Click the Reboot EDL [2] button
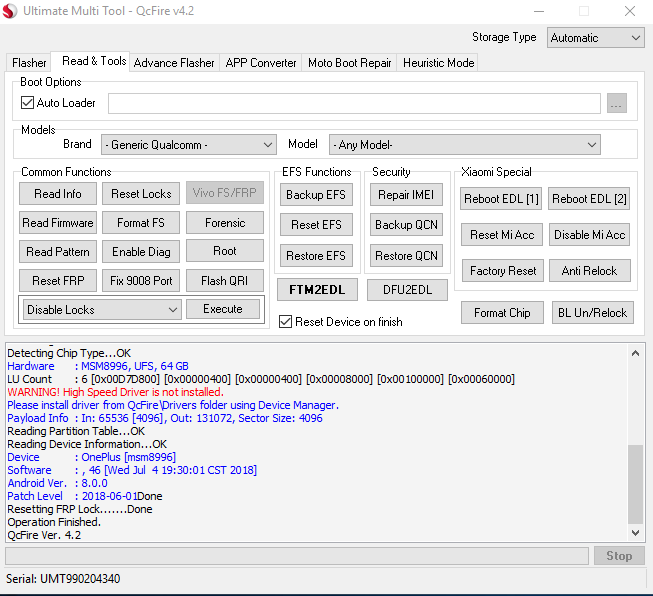This screenshot has width=653, height=596. [589, 199]
